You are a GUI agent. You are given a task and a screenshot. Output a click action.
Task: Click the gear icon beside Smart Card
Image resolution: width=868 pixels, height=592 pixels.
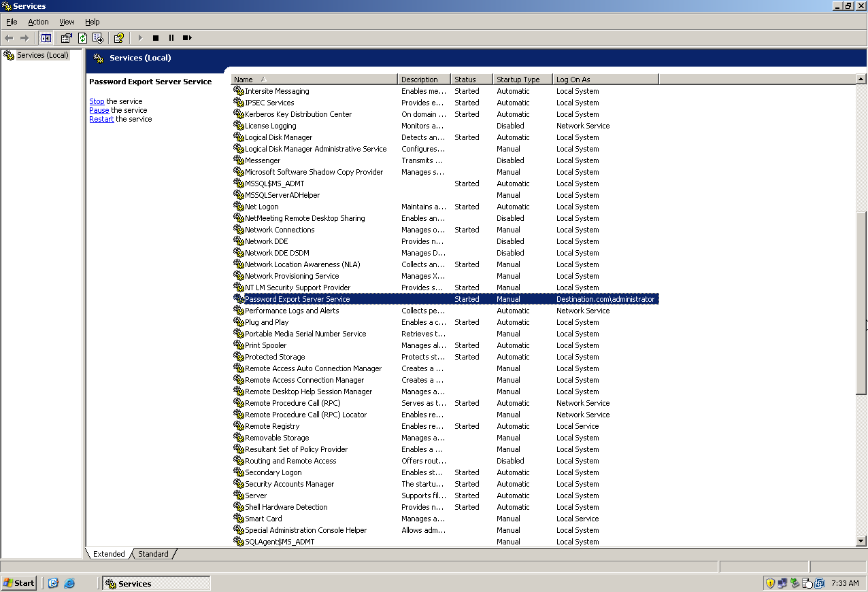pyautogui.click(x=238, y=519)
